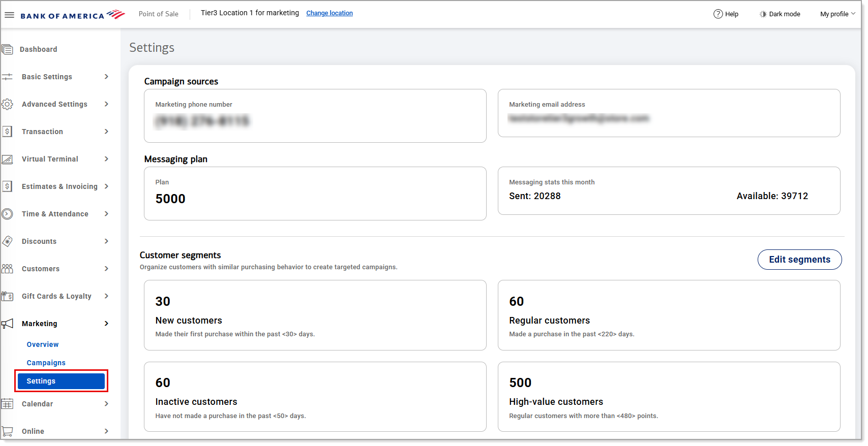Expand the Transaction chevron
The image size is (868, 446).
(106, 132)
